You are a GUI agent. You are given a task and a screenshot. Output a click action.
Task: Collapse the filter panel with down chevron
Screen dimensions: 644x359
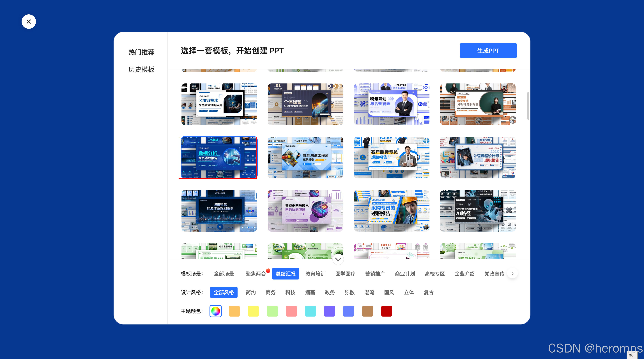pyautogui.click(x=338, y=259)
